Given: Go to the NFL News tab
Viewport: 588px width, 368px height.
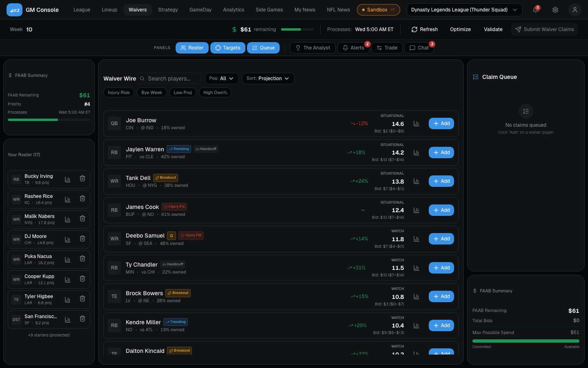Looking at the screenshot, I should click(x=339, y=10).
